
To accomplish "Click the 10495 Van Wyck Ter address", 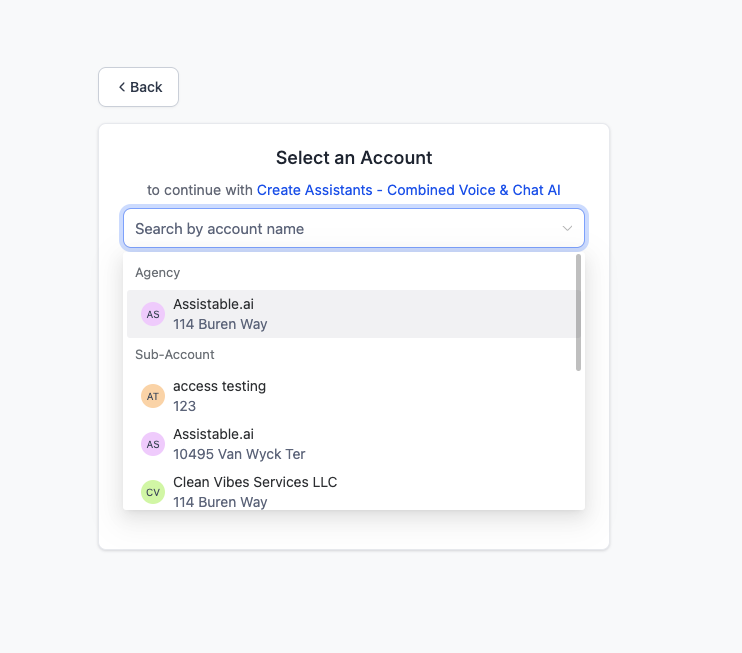I will (x=239, y=454).
